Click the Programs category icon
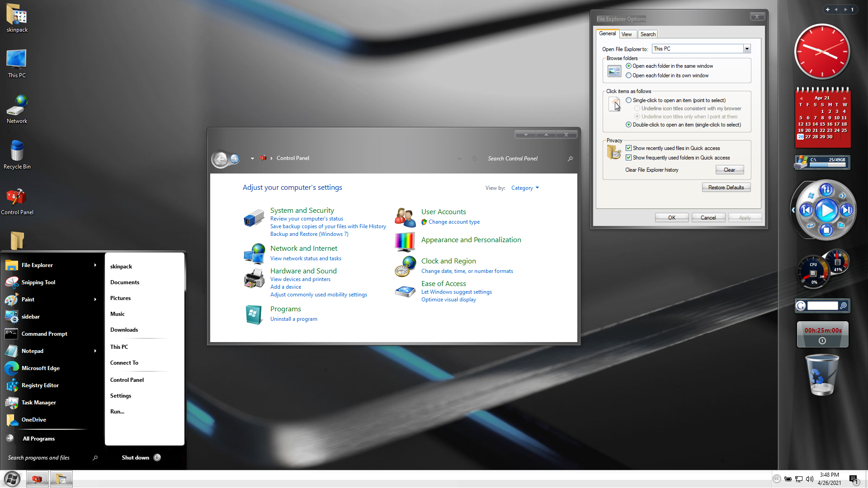Screen dimensions: 868x488 click(254, 314)
